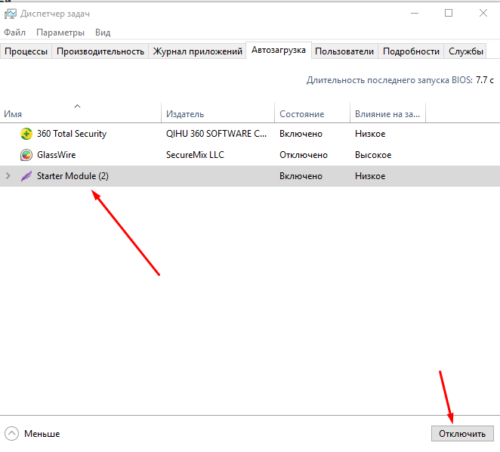Switch to the Журнал приложений tab
Image resolution: width=500 pixels, height=452 pixels.
(x=197, y=51)
